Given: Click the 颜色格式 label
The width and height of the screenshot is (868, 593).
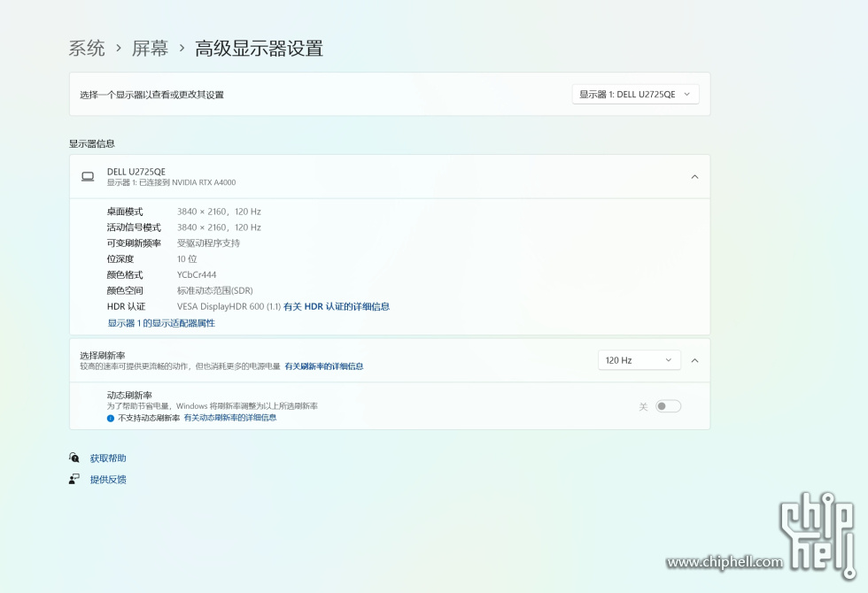Looking at the screenshot, I should [125, 275].
